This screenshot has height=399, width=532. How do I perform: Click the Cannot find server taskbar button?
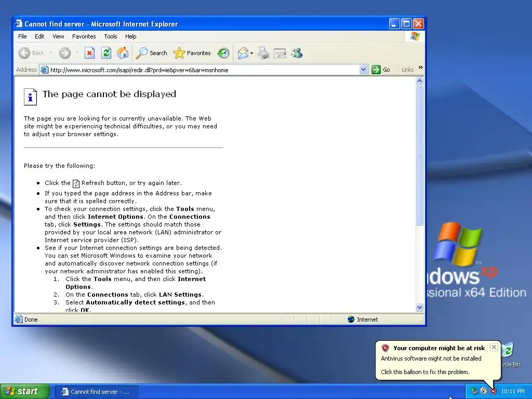click(x=96, y=392)
